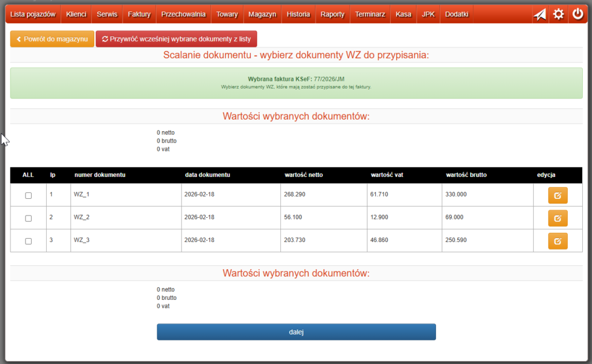Select the WZ_2 row checkbox
592x364 pixels.
[28, 218]
